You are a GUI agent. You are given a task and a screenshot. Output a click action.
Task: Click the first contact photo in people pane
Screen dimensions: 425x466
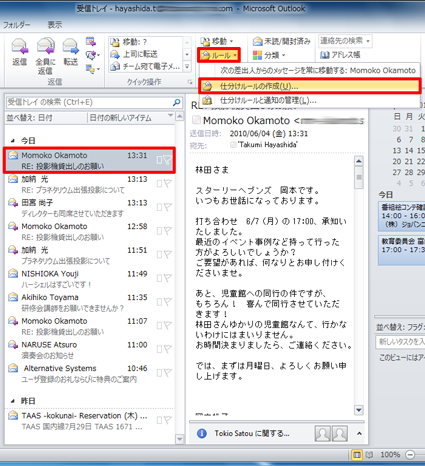pyautogui.click(x=322, y=434)
